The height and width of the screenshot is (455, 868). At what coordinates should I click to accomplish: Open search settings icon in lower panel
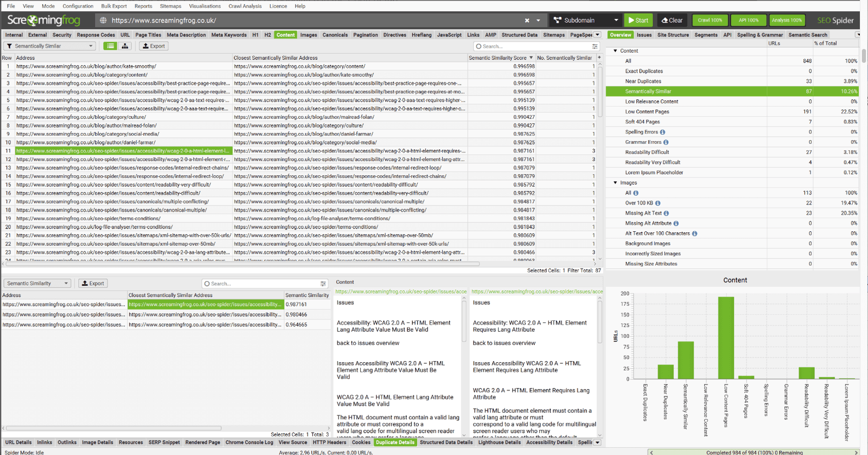[x=323, y=284]
